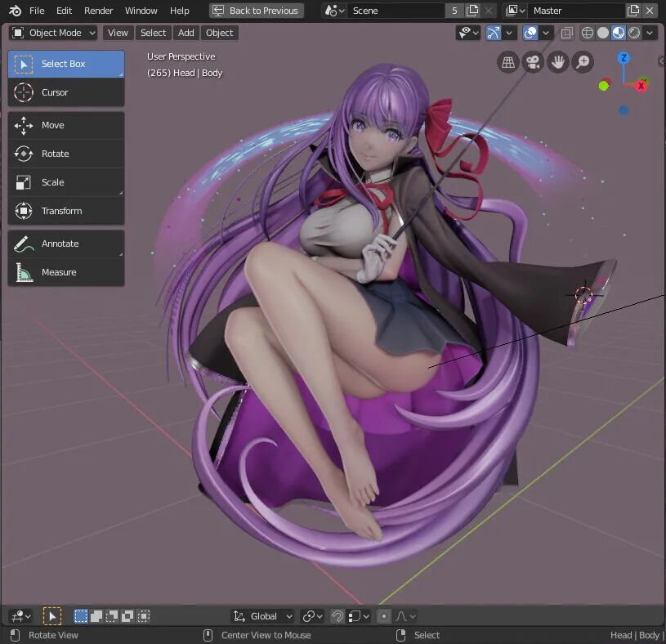Open the viewport Select menu
Screen dimensions: 666x644
[153, 33]
